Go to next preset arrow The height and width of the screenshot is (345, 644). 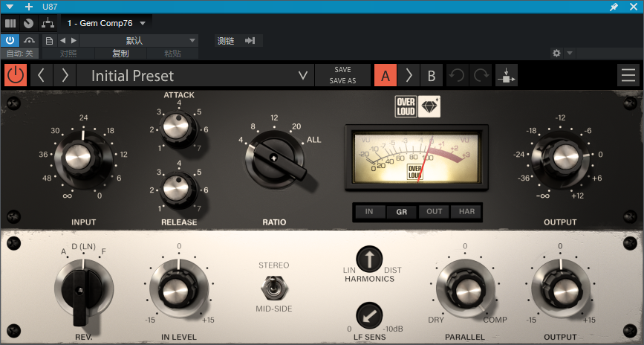pos(65,75)
